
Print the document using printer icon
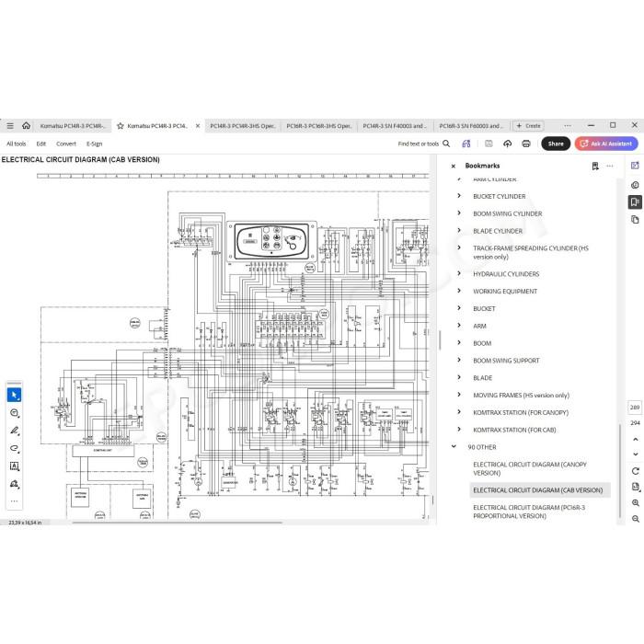pyautogui.click(x=526, y=144)
